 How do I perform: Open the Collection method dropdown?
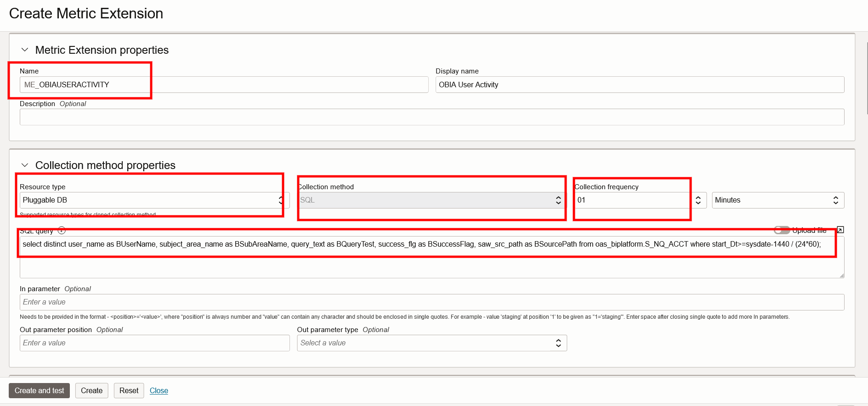click(x=432, y=200)
